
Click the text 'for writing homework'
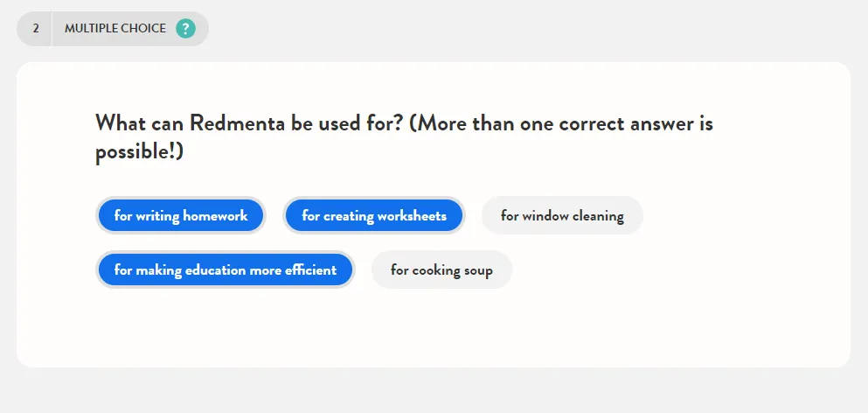[x=180, y=215]
